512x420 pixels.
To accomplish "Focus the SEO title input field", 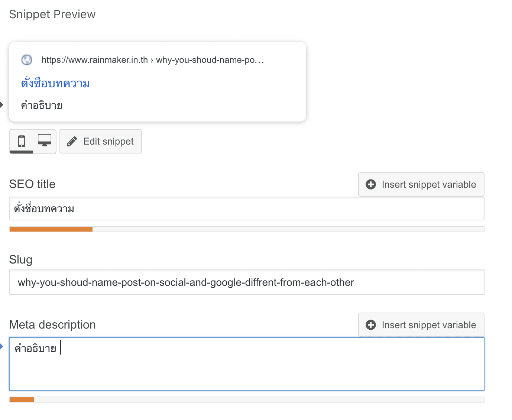I will pos(246,209).
